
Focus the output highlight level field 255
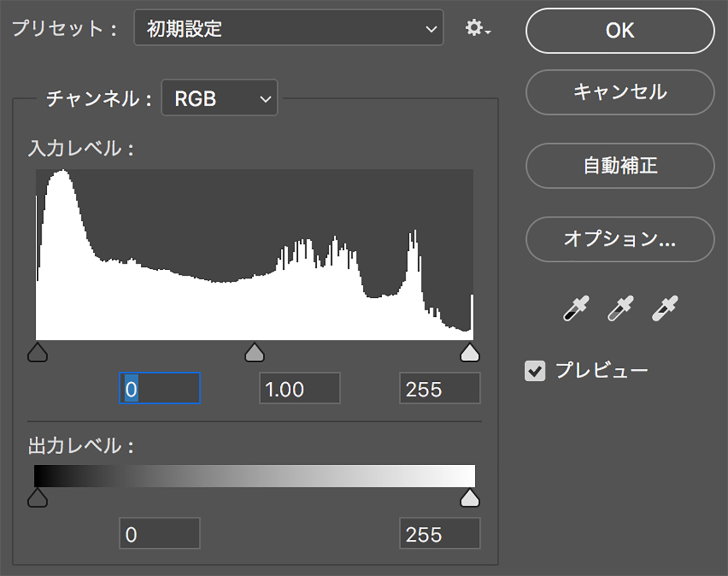440,534
